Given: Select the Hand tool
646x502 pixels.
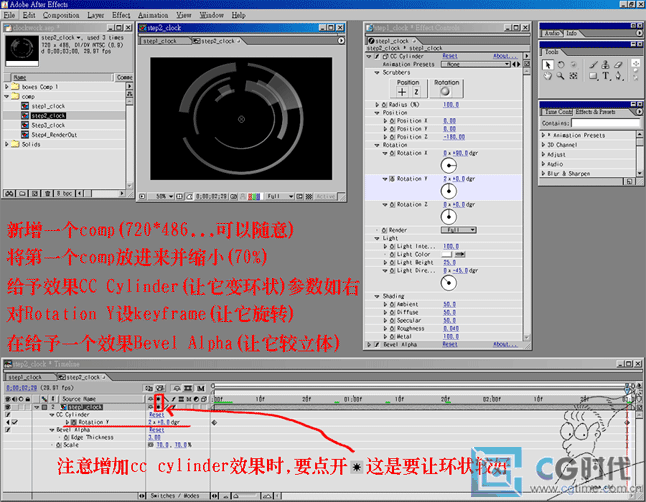Looking at the screenshot, I should (548, 76).
